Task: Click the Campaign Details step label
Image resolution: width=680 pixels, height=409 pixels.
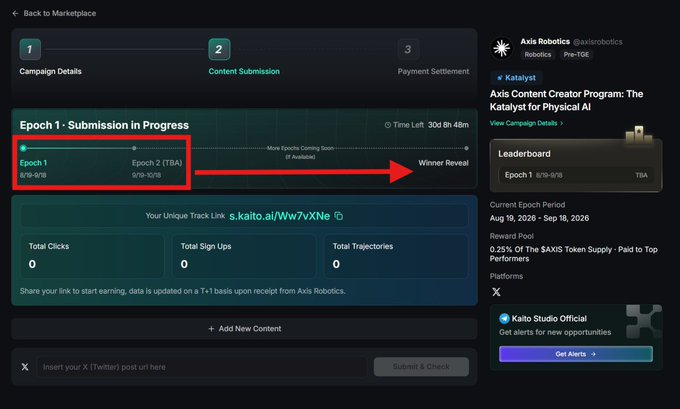Action: point(50,71)
